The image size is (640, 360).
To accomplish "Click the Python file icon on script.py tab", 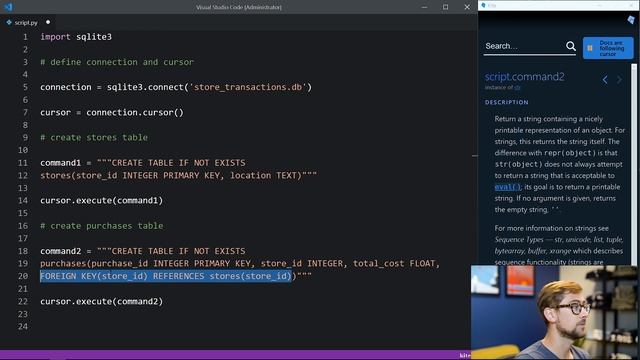I will (x=9, y=22).
